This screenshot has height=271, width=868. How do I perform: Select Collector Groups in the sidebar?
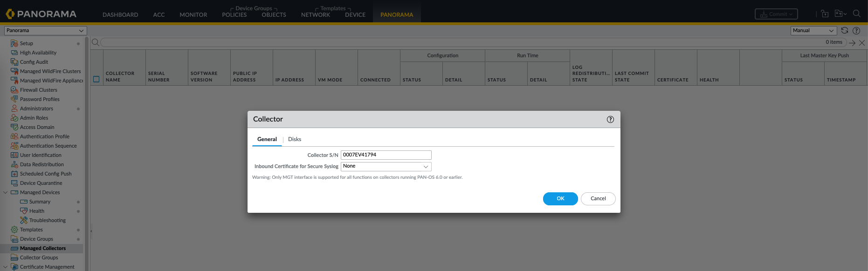[39, 257]
